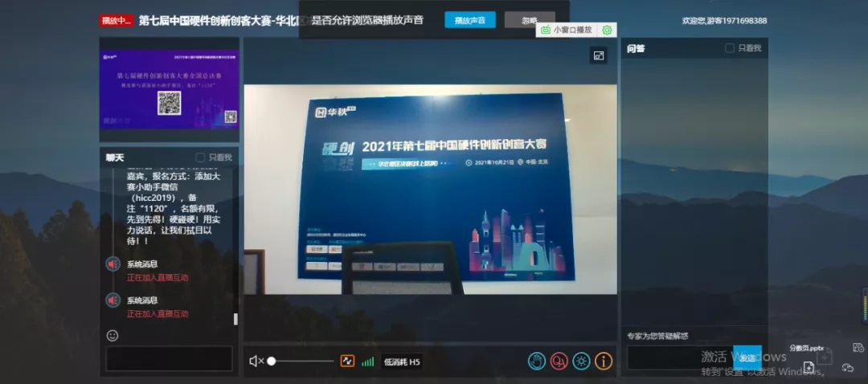Click the chat panel scrollbar
Screen dimensions: 868x384
tap(235, 319)
